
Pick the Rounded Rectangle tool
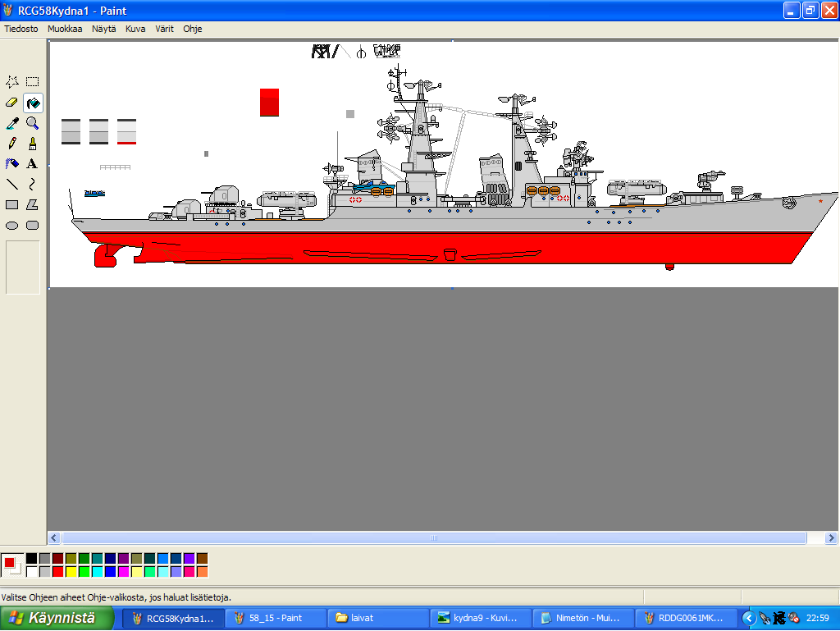[32, 226]
